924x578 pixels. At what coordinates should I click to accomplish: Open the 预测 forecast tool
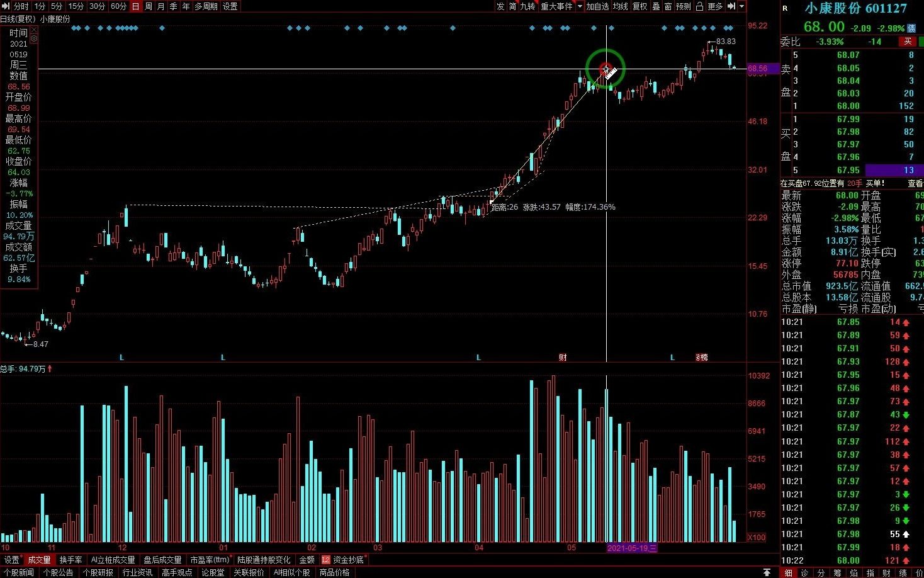684,6
